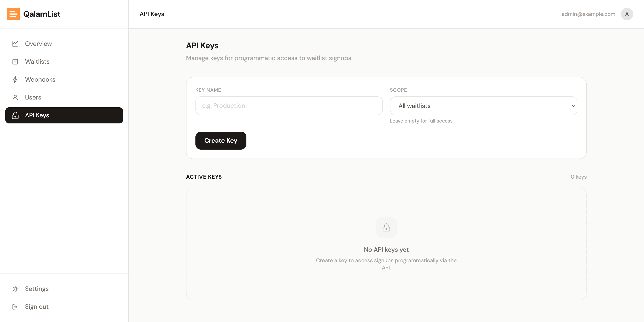Screen dimensions: 644x322
Task: Click the Overview chart icon
Action: pyautogui.click(x=15, y=44)
